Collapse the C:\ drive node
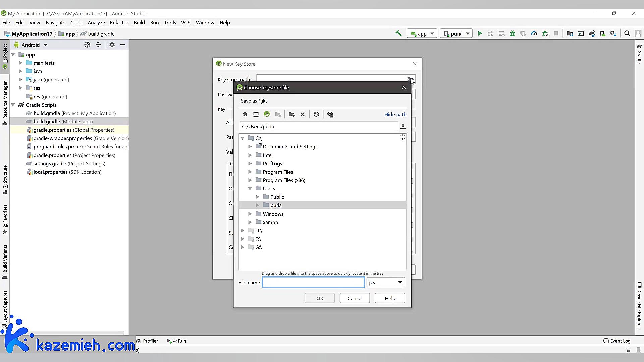 pos(243,138)
